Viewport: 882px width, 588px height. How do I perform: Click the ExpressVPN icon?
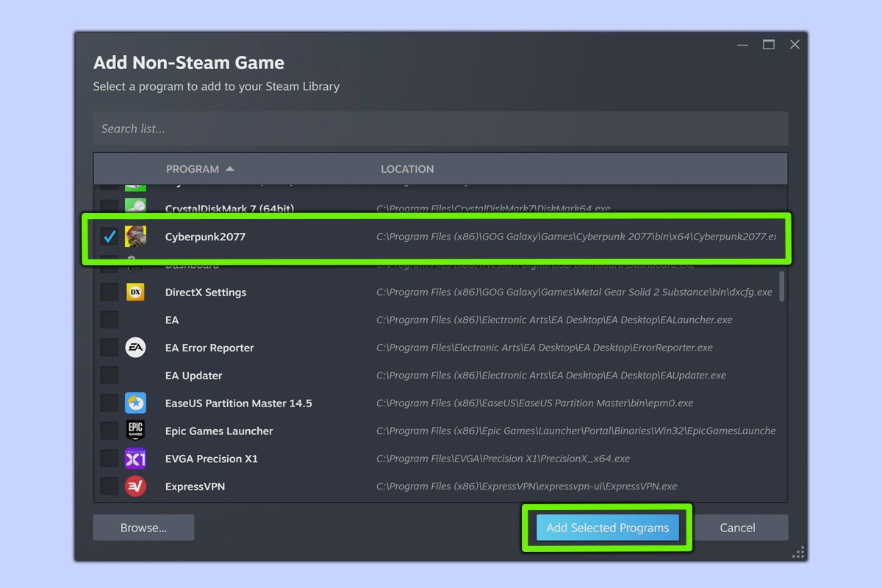click(x=137, y=486)
